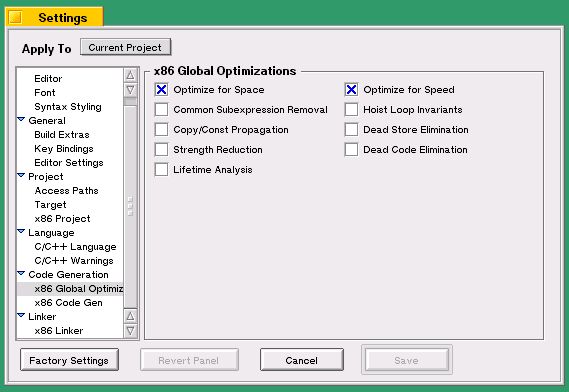The height and width of the screenshot is (392, 569).
Task: Uncheck Optimize for Space
Action: tap(161, 89)
